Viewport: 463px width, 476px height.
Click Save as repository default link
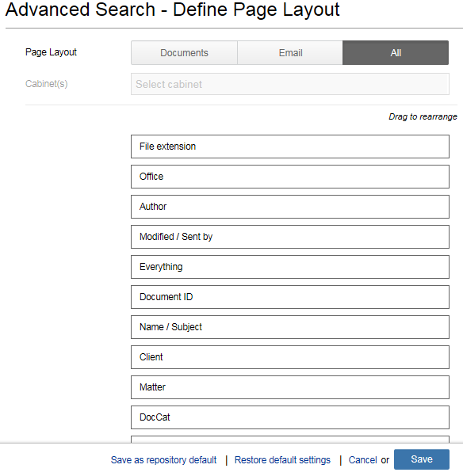coord(163,460)
